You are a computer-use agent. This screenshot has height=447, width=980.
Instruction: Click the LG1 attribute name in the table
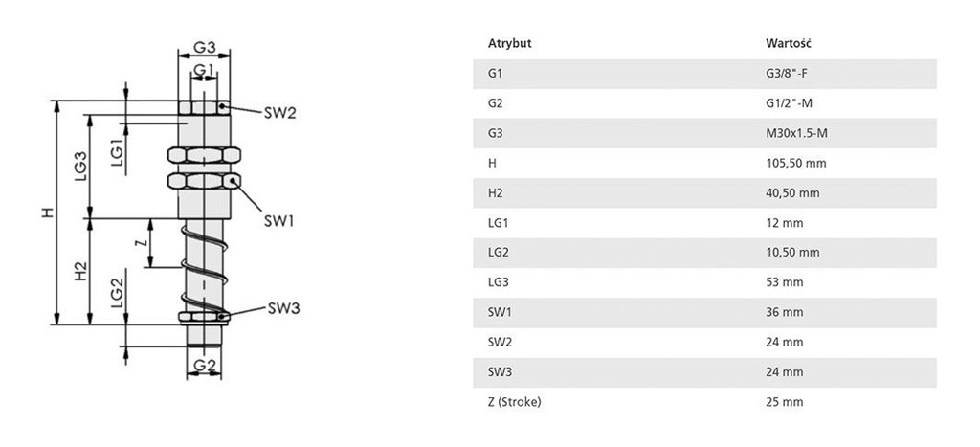(498, 223)
